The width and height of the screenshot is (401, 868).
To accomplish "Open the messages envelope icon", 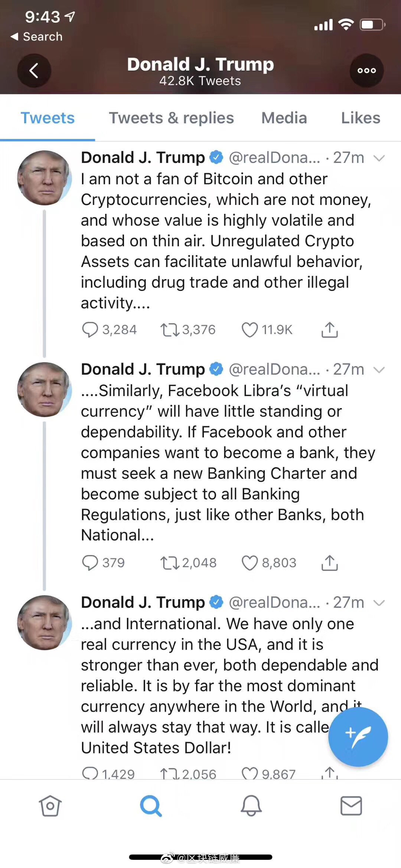I will [x=351, y=806].
